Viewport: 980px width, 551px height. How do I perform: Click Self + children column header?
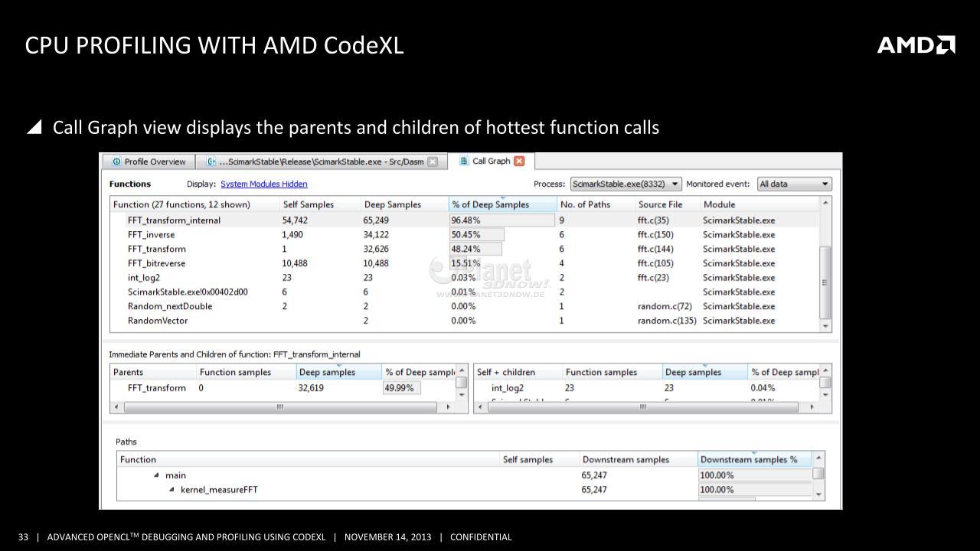point(518,373)
